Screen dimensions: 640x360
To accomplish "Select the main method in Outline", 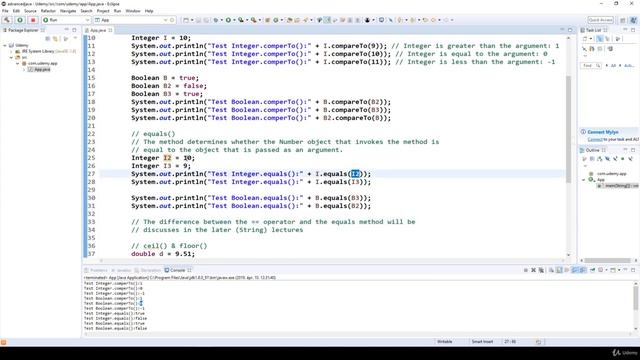I will pyautogui.click(x=618, y=186).
